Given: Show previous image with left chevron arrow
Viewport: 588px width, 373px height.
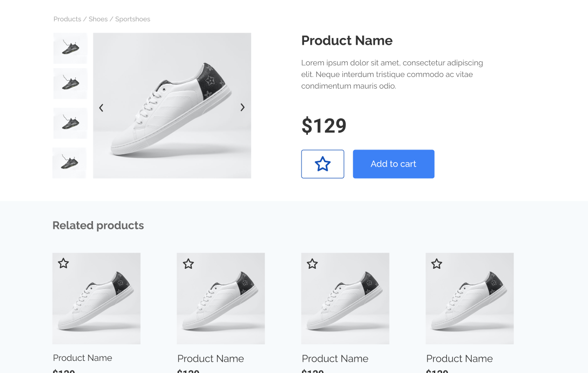Looking at the screenshot, I should click(x=101, y=108).
